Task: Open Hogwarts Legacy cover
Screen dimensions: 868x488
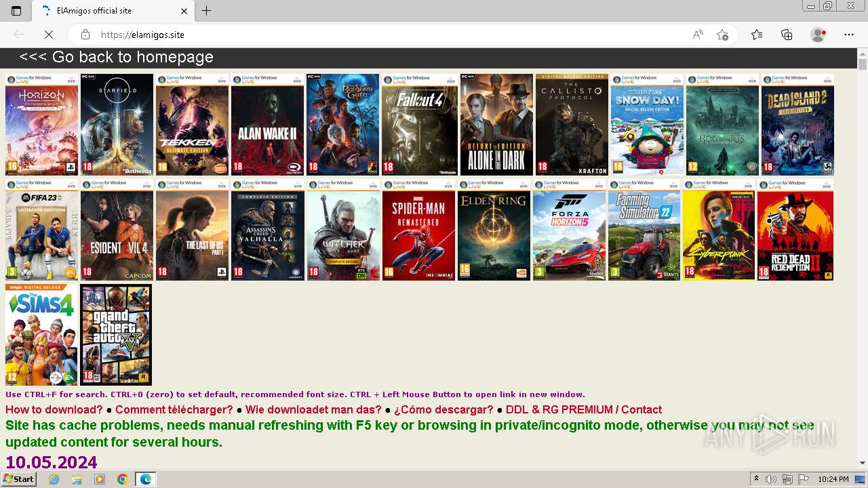Action: click(722, 125)
